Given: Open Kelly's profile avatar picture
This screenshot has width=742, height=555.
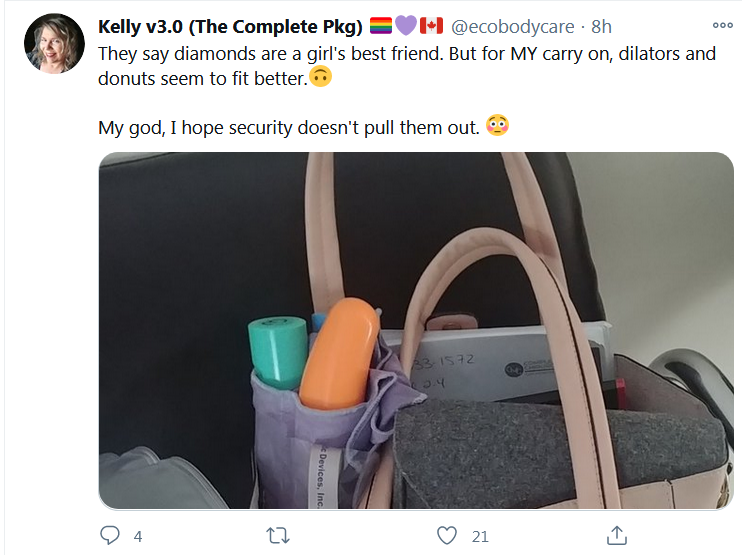Looking at the screenshot, I should tap(54, 44).
